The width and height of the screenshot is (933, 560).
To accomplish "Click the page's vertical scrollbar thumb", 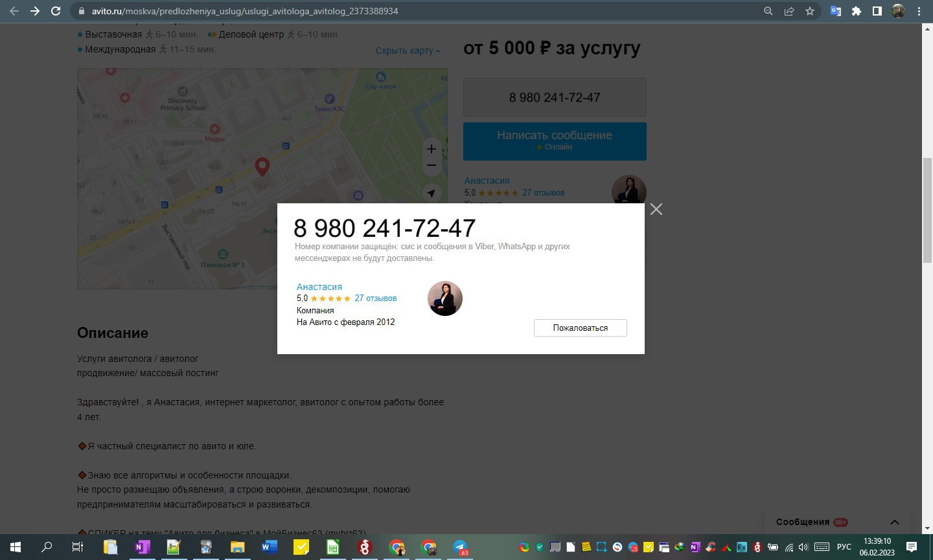I will pos(927,210).
